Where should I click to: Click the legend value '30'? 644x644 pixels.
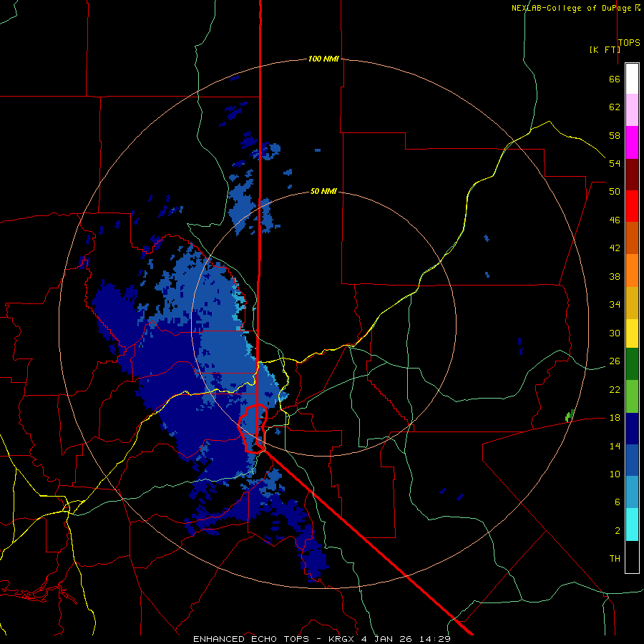(x=615, y=333)
